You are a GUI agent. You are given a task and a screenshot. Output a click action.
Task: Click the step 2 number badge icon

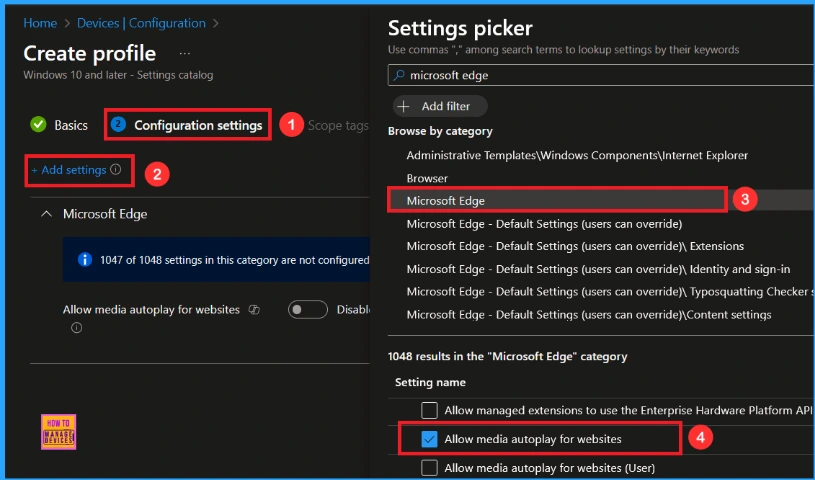click(x=119, y=124)
